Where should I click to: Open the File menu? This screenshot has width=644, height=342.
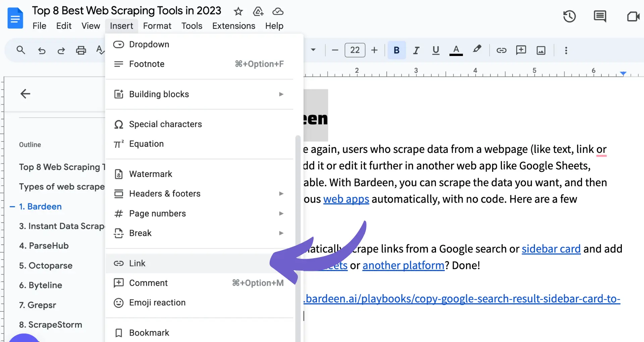39,26
